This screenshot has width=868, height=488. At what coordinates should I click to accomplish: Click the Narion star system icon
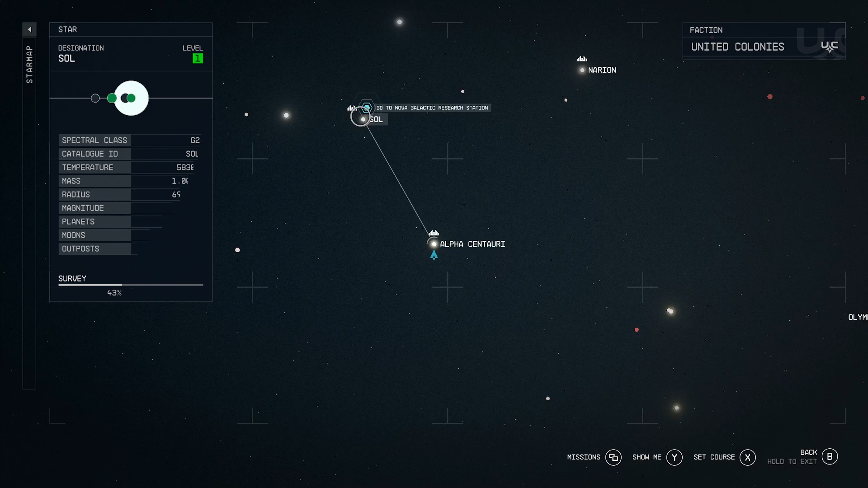[582, 69]
